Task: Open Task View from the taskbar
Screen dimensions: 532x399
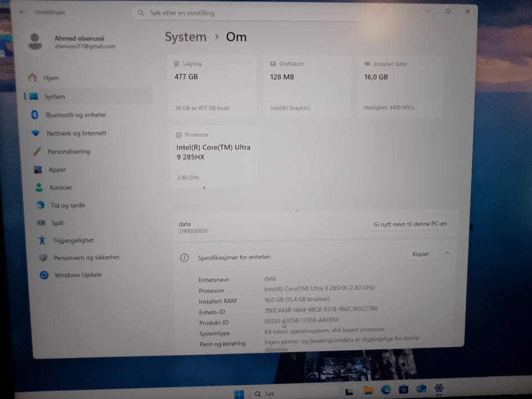Action: [x=349, y=392]
